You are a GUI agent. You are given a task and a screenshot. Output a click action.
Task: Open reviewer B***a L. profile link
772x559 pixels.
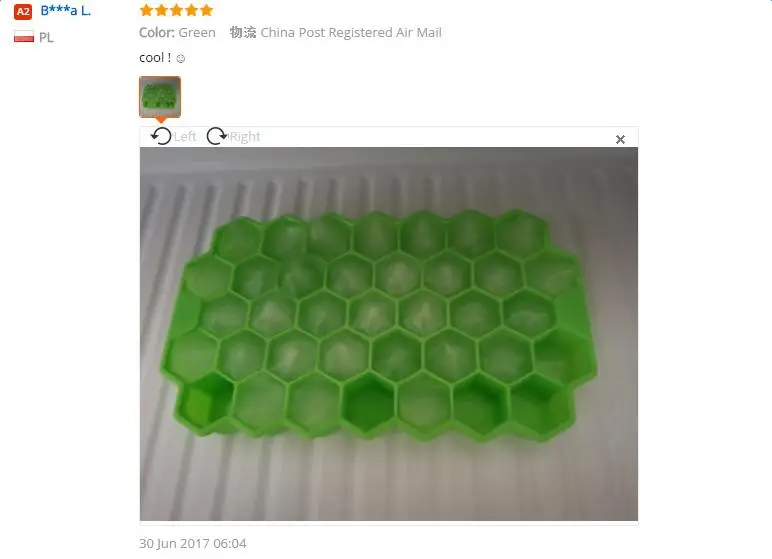coord(65,11)
